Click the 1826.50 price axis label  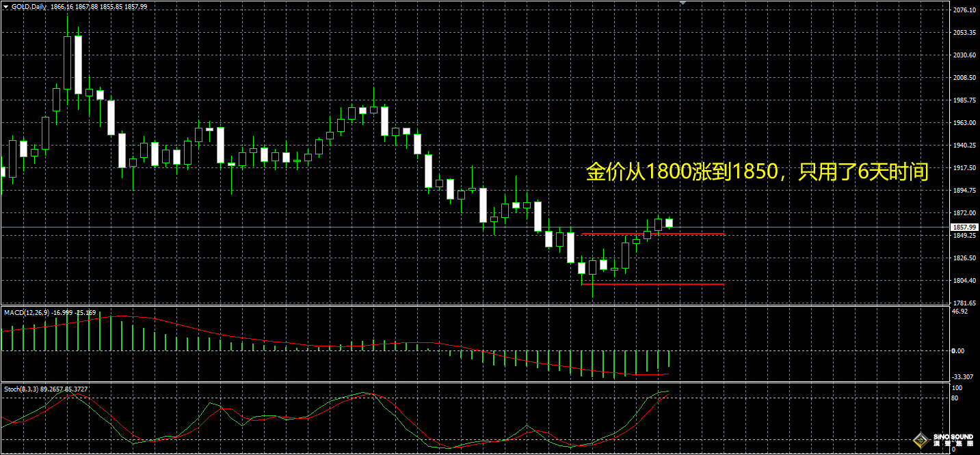(x=964, y=258)
